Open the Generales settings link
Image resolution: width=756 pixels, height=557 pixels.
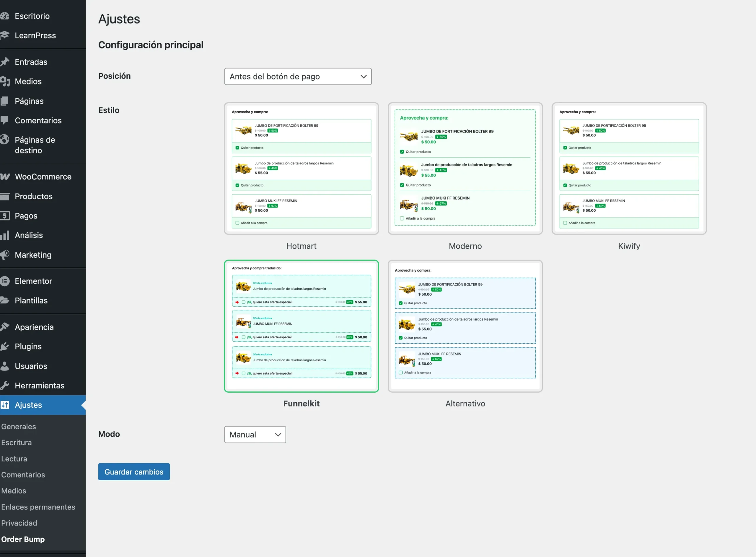(19, 427)
